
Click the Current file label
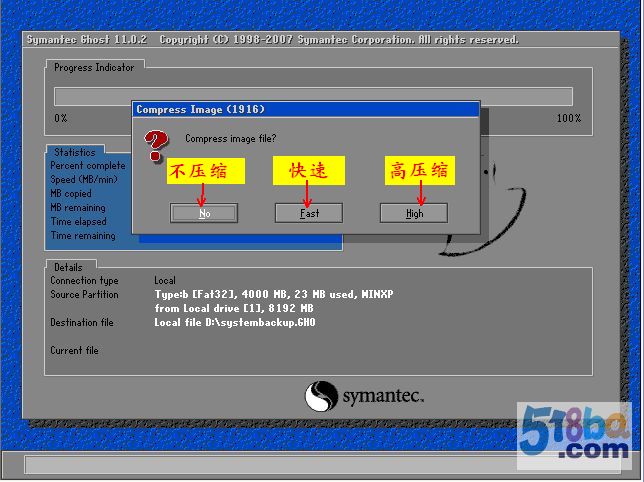pos(74,350)
